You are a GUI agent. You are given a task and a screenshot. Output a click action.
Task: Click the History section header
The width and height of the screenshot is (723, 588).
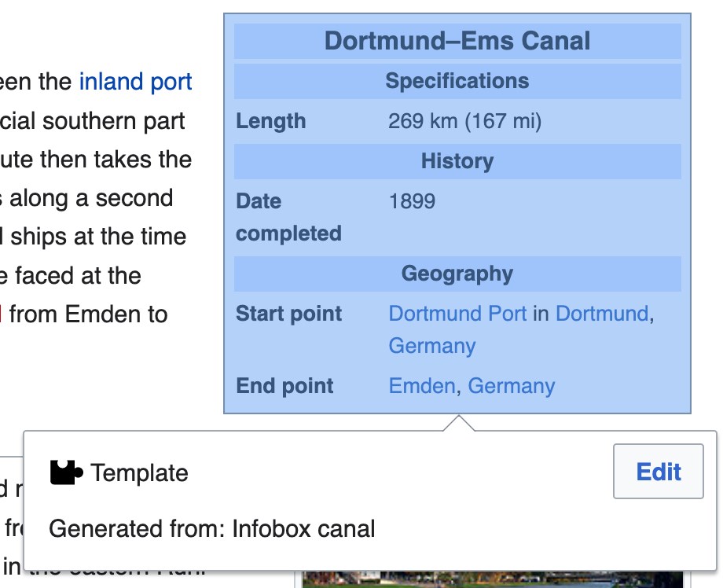(457, 161)
